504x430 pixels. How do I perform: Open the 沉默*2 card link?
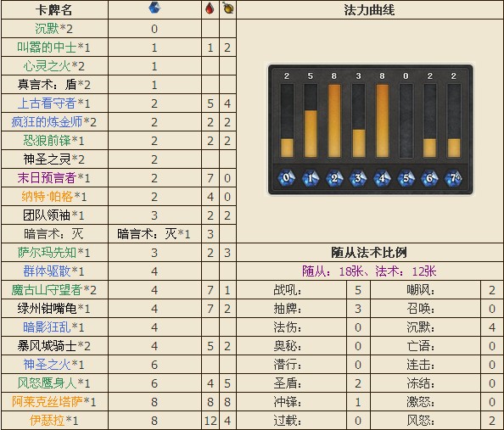[53, 29]
